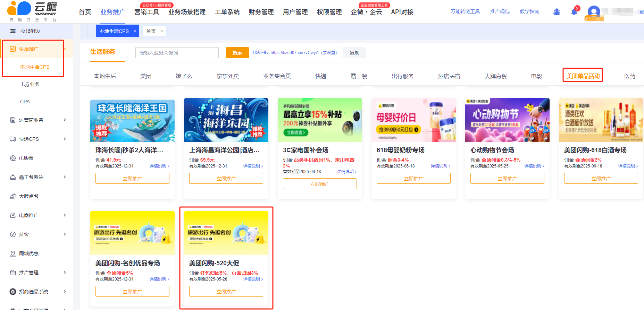Open 推广规范 link

tap(500, 12)
